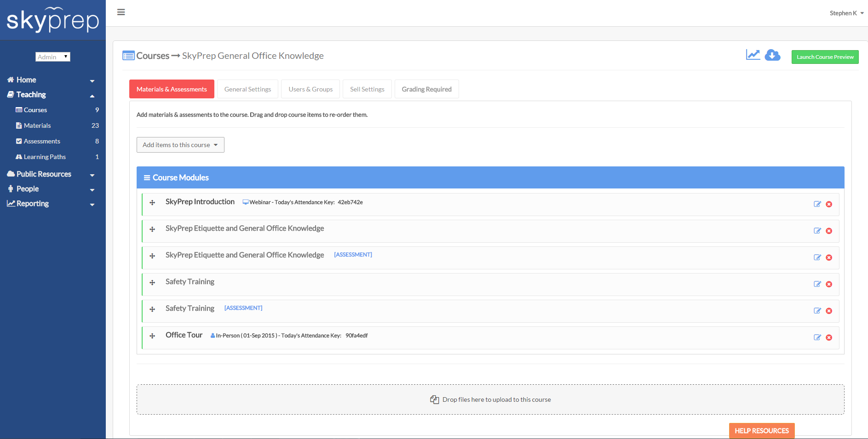Open Add items to this course dropdown
Image resolution: width=868 pixels, height=439 pixels.
(180, 145)
